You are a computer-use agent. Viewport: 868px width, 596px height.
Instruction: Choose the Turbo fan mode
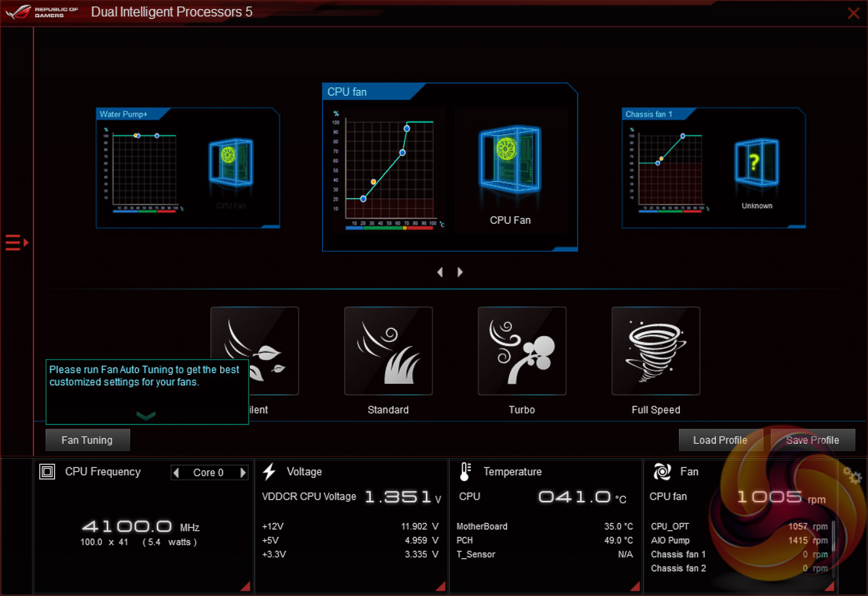pos(522,351)
